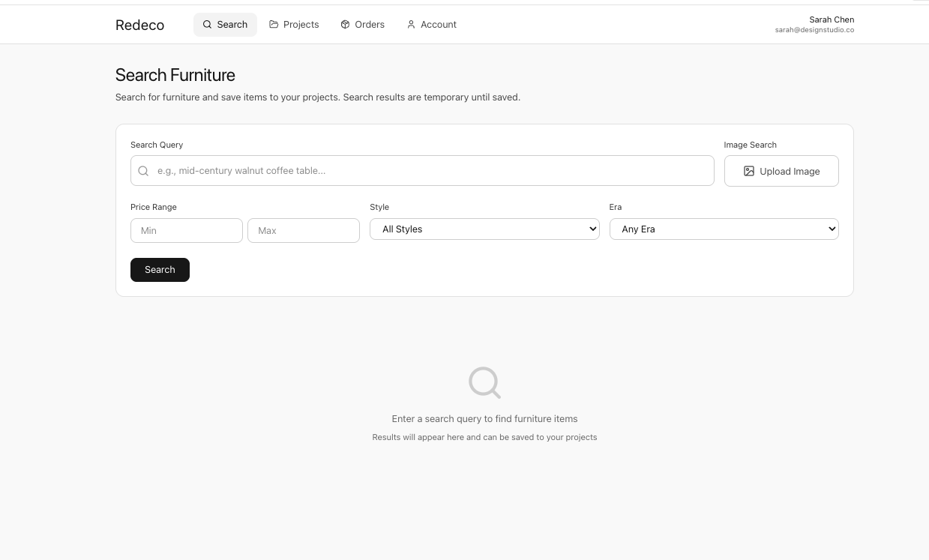Click the Upload Image button text

(x=790, y=172)
